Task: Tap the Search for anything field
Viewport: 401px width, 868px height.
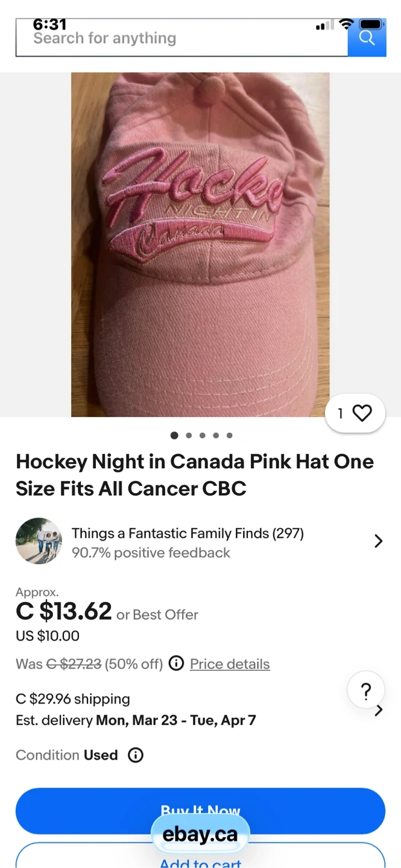Action: [181, 39]
